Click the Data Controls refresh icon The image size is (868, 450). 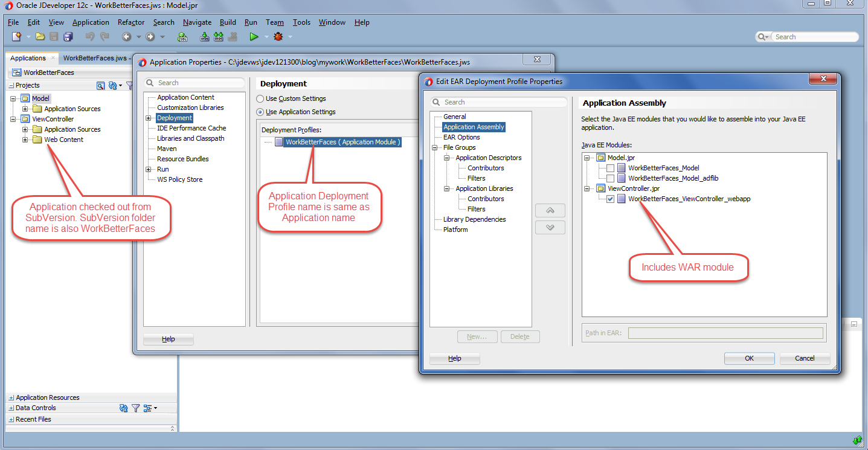click(x=124, y=408)
